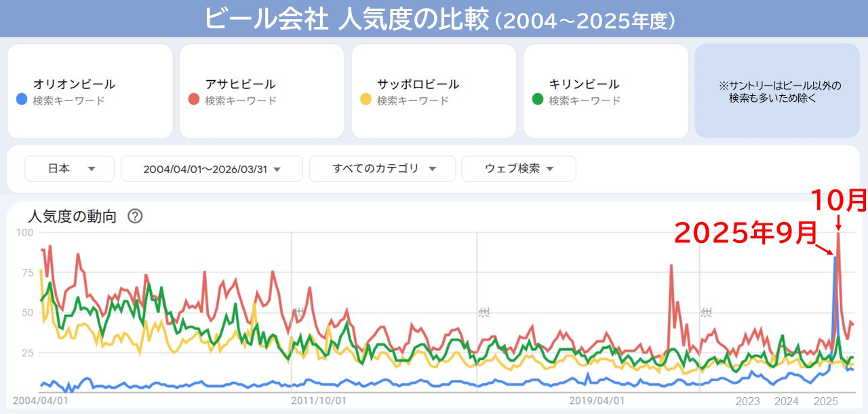
Task: Click the サッポロビール keyword label
Action: [418, 85]
